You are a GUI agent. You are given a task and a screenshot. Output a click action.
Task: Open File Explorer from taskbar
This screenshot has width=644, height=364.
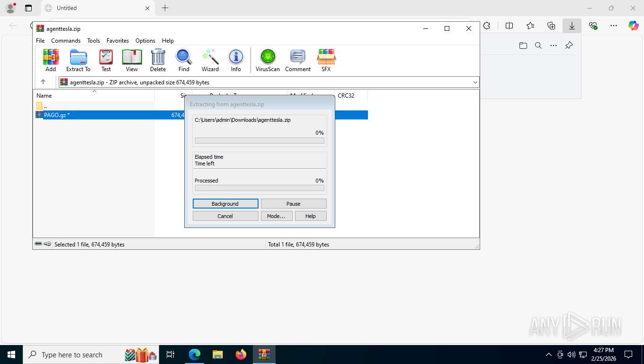218,355
